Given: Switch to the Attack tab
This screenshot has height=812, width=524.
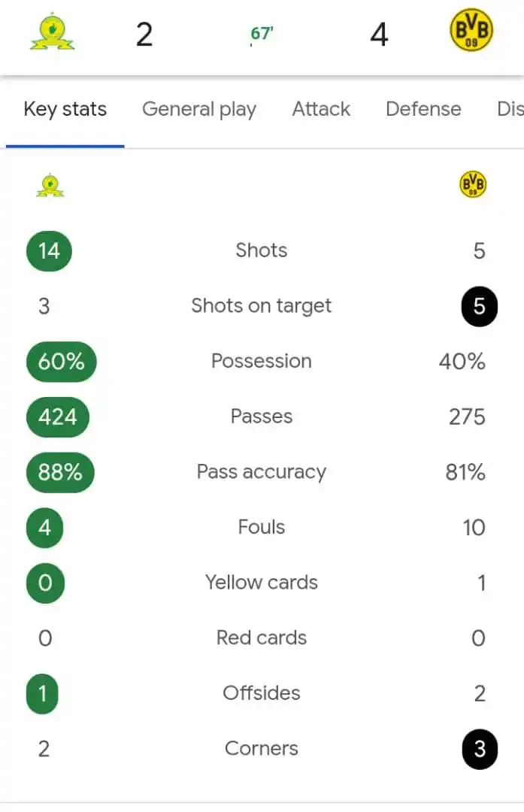Looking at the screenshot, I should tap(321, 109).
